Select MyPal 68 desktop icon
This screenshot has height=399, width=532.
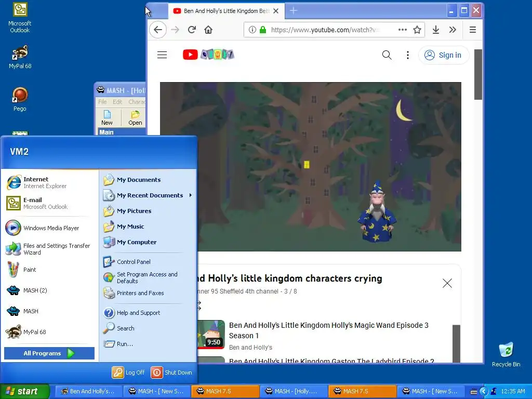[x=20, y=57]
